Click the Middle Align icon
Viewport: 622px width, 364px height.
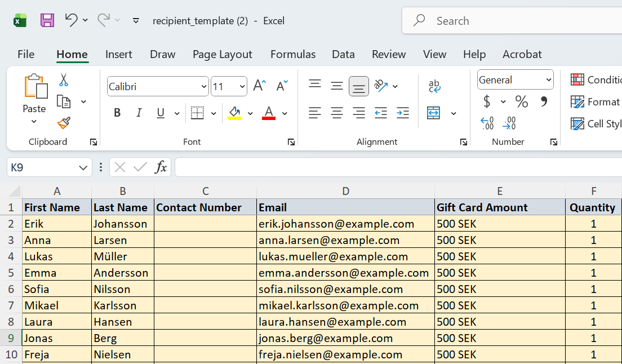pos(337,86)
